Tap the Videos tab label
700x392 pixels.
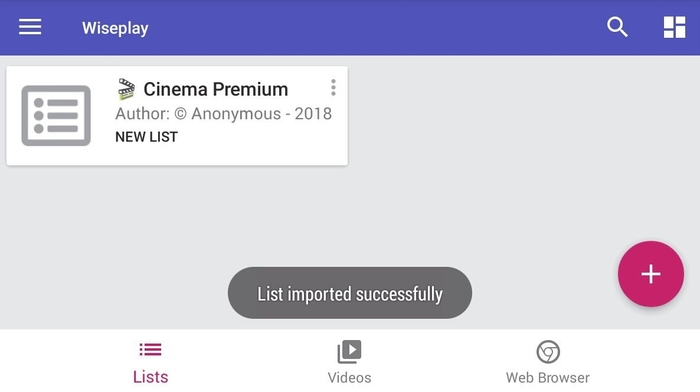tap(349, 378)
